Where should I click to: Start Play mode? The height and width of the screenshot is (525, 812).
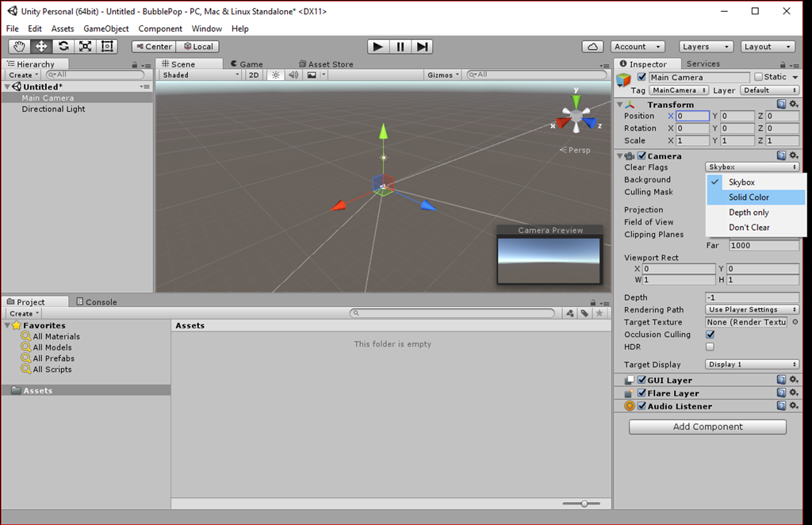pos(378,47)
